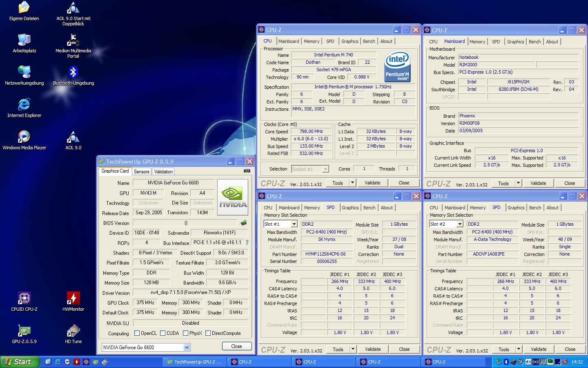Open the Bench tab in the CPU-Z processor window
Image resolution: width=588 pixels, height=368 pixels.
pyautogui.click(x=369, y=41)
